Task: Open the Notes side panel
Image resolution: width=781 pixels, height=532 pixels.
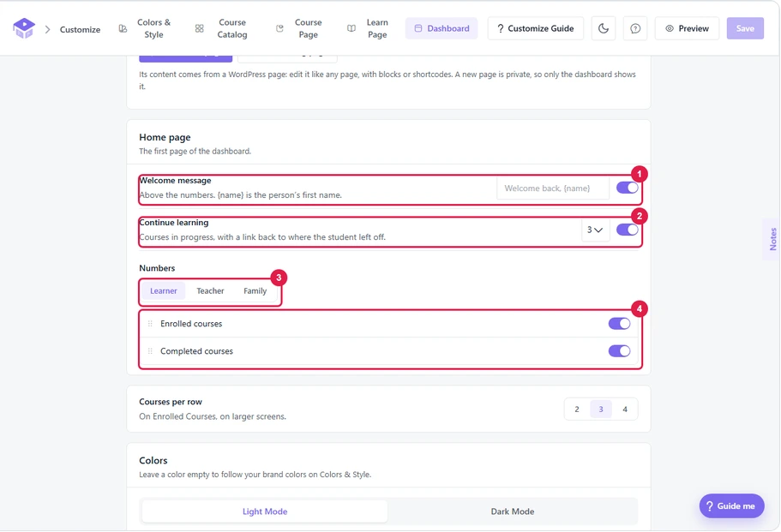Action: (772, 239)
